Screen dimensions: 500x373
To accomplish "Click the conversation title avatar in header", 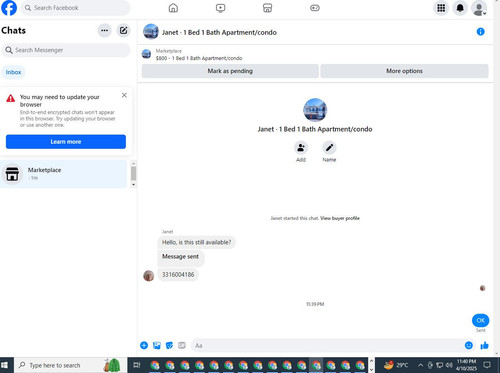I will click(151, 32).
